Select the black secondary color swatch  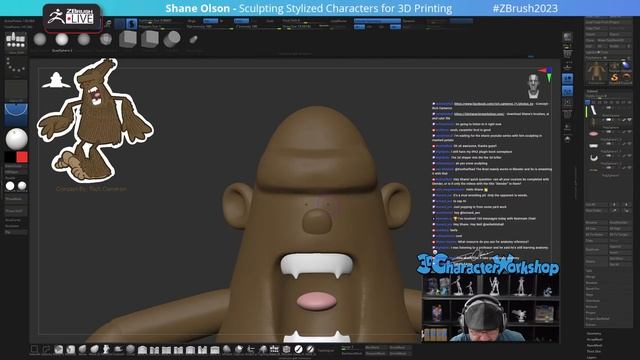10,157
